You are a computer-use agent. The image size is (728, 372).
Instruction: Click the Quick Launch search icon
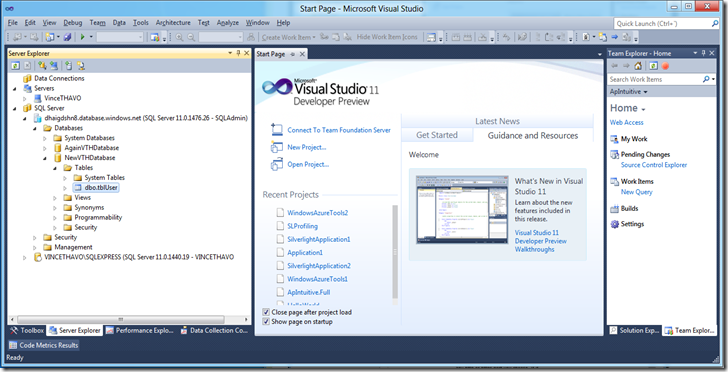(x=715, y=23)
